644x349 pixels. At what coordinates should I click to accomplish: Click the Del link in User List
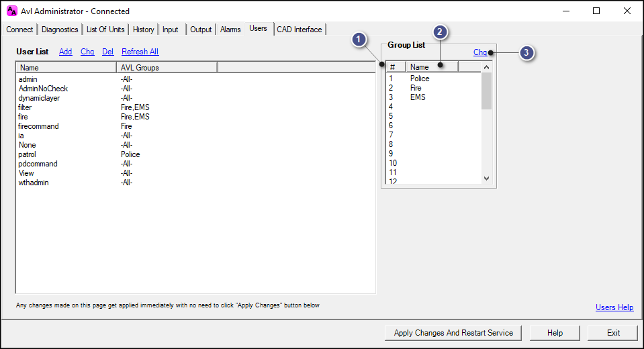click(x=107, y=52)
